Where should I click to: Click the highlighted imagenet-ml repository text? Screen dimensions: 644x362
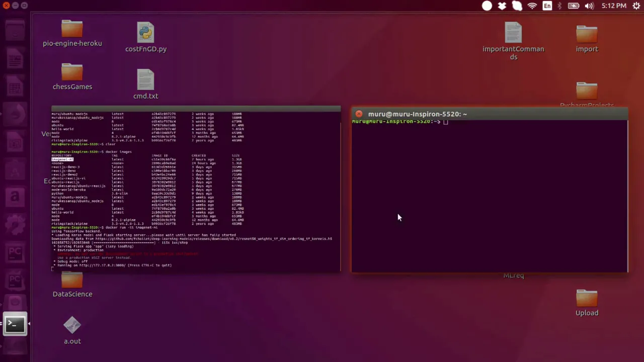click(x=62, y=159)
